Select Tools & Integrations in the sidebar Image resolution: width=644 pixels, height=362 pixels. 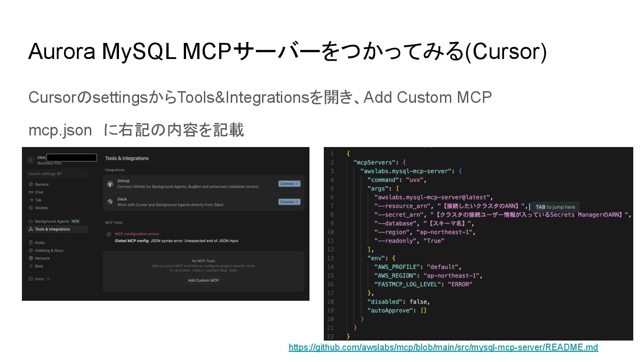pyautogui.click(x=57, y=229)
